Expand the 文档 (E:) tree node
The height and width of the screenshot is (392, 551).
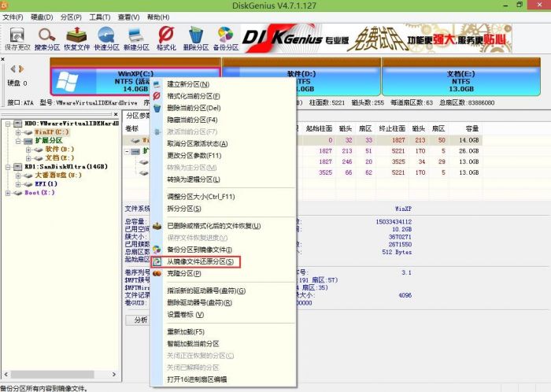pos(28,158)
